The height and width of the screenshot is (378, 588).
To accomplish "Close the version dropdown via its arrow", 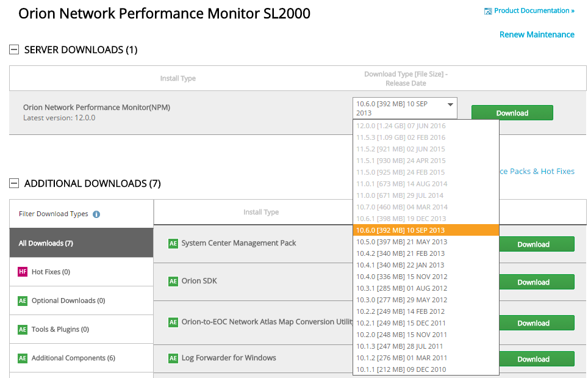I will click(451, 104).
